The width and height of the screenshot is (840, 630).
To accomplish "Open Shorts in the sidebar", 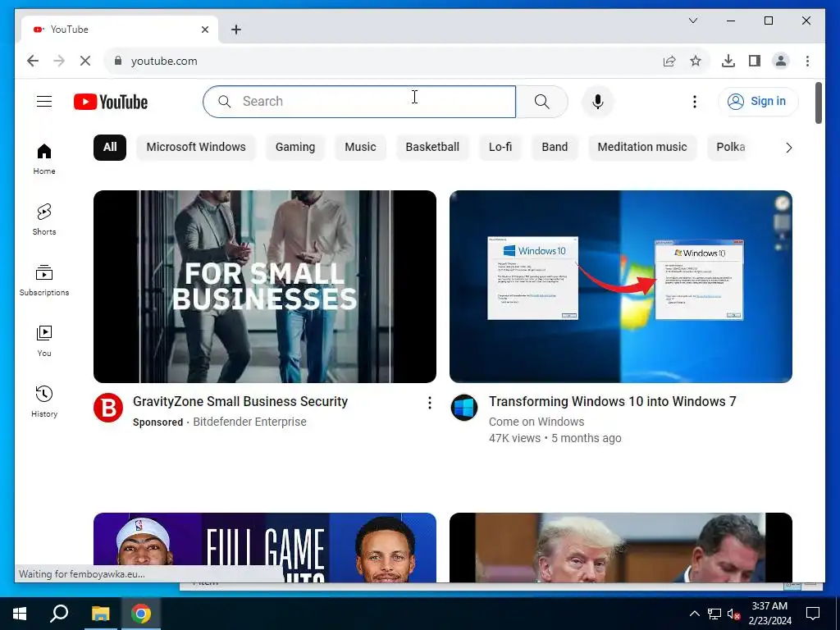I will [x=44, y=220].
